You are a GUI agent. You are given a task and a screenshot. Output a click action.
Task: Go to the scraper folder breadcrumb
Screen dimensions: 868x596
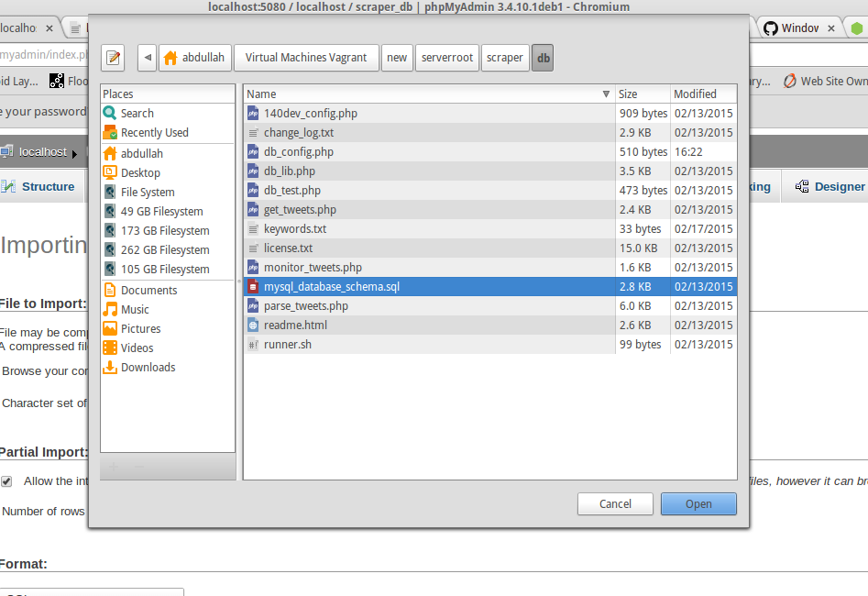point(505,58)
